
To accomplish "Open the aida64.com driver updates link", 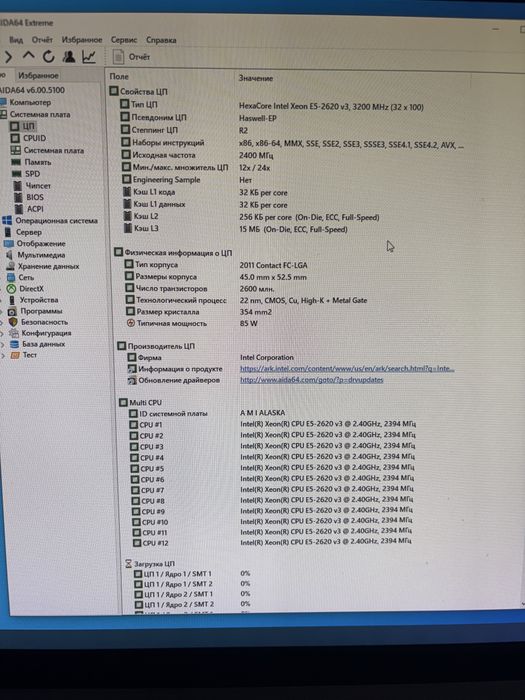I will [x=312, y=380].
